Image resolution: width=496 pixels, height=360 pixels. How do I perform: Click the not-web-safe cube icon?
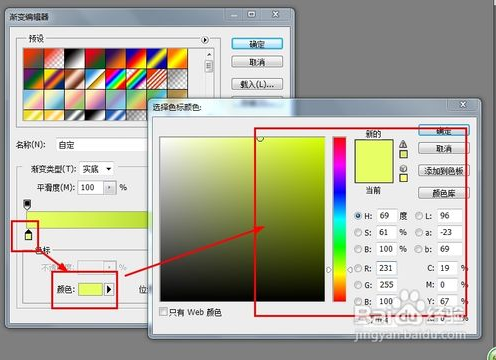coord(403,168)
